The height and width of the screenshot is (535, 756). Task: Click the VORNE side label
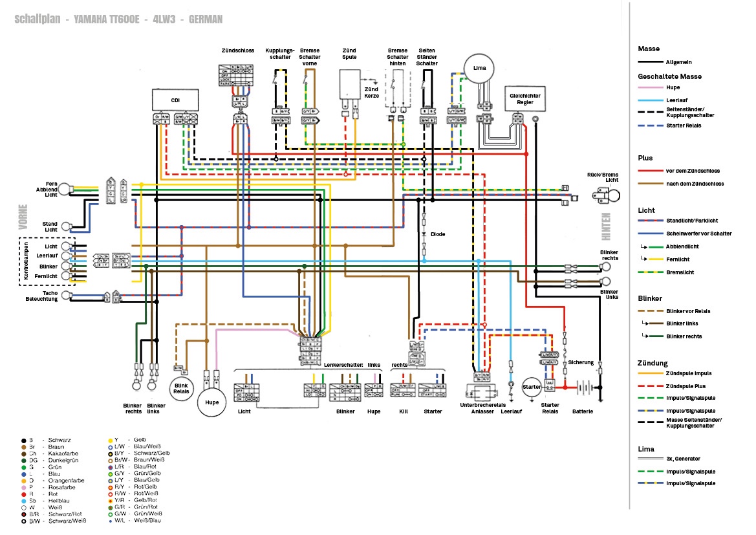23,217
